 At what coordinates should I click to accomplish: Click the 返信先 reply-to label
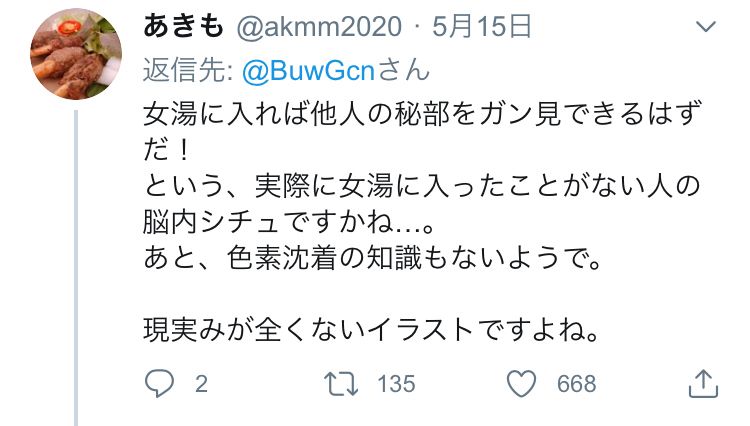188,71
